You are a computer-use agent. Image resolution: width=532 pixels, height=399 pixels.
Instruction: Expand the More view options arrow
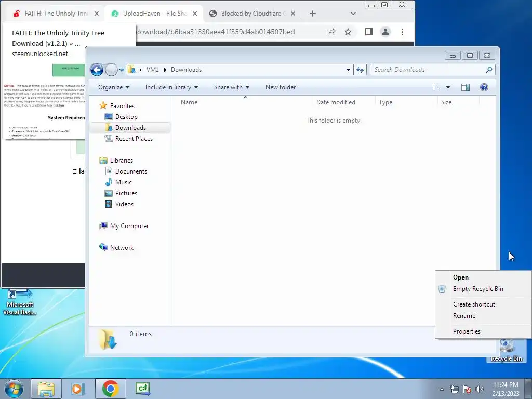(x=448, y=87)
